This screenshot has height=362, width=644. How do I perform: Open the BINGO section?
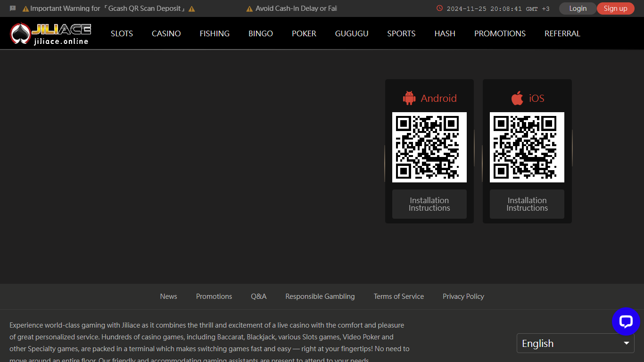261,33
